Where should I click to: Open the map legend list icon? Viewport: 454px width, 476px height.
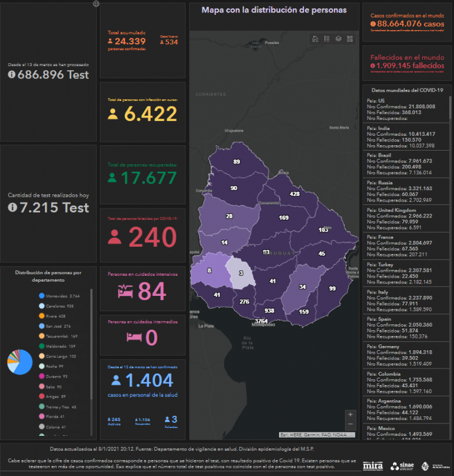pyautogui.click(x=327, y=39)
